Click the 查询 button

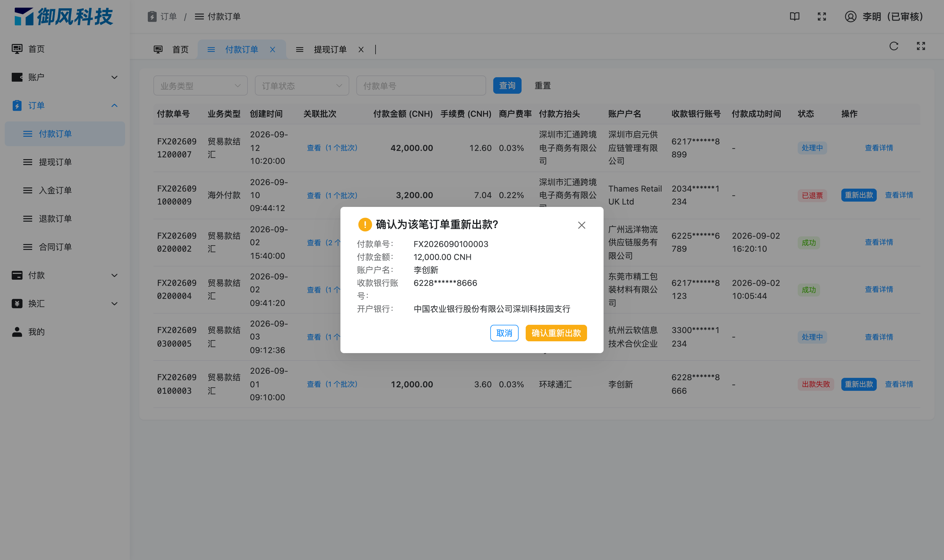tap(507, 86)
